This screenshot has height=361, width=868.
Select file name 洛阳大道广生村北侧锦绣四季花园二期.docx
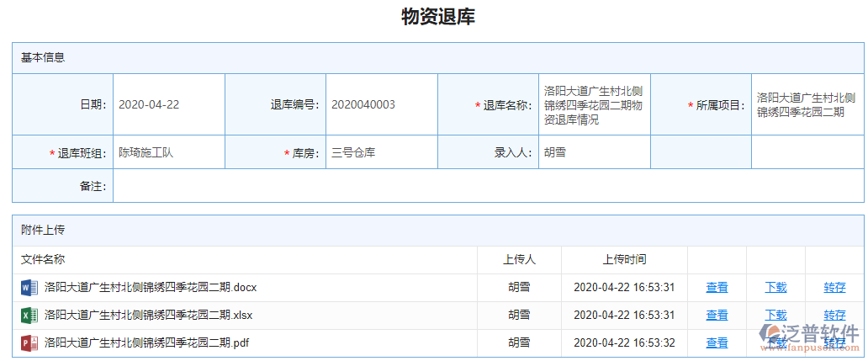click(151, 287)
